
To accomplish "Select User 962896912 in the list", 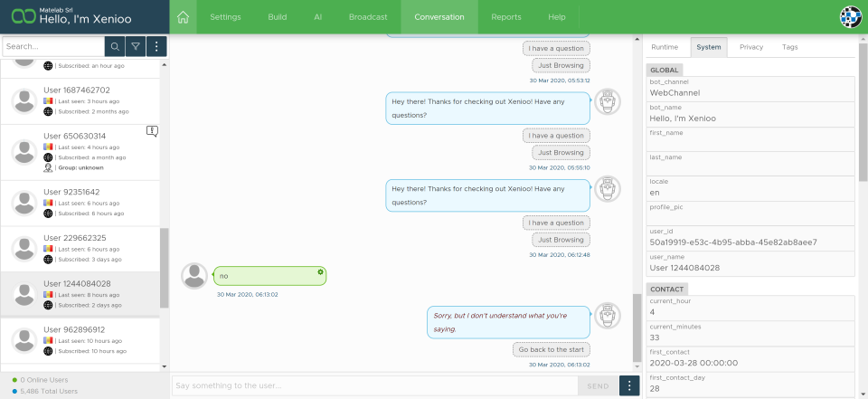I will click(x=80, y=340).
